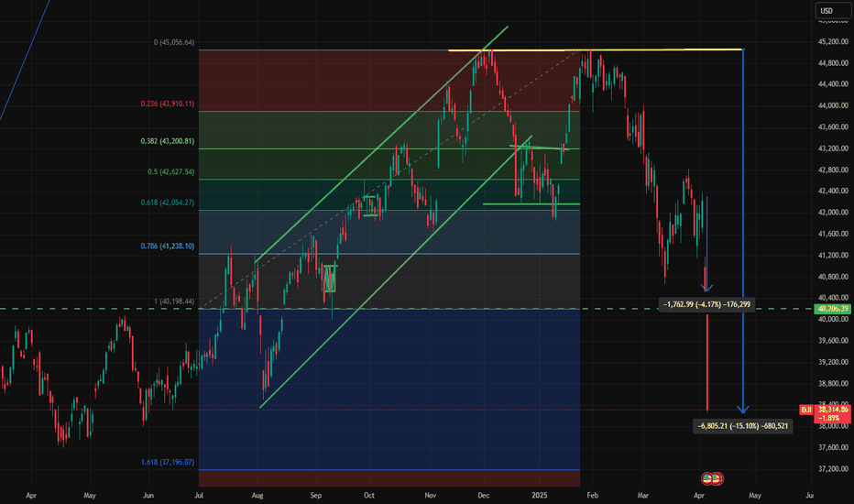Click the 44,000.00 price axis label
The height and width of the screenshot is (504, 854).
(833, 105)
